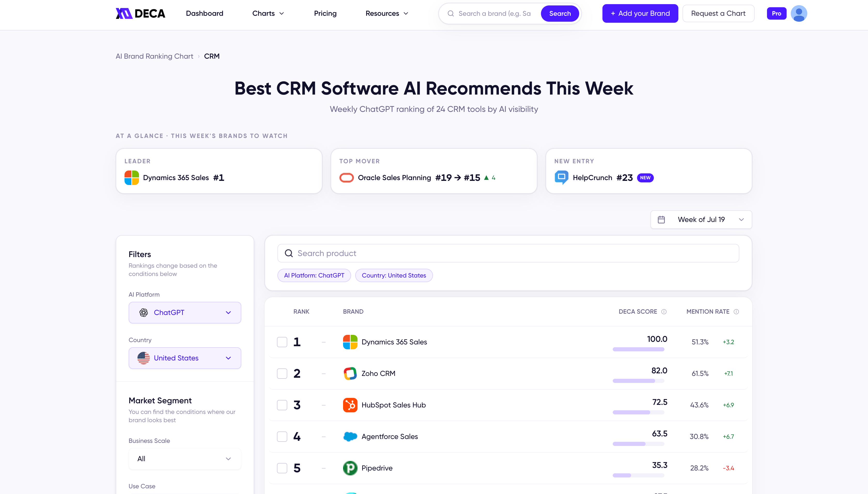The height and width of the screenshot is (494, 868).
Task: Check the Agentforce Sales row checkbox
Action: coord(282,437)
